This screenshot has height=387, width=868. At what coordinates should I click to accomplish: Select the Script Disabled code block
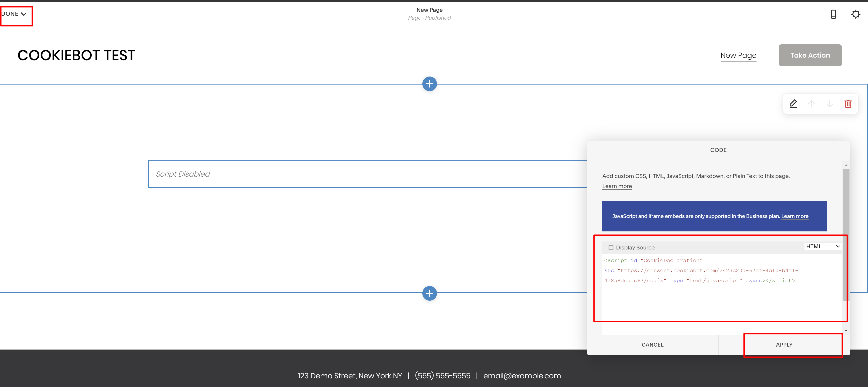[x=367, y=174]
